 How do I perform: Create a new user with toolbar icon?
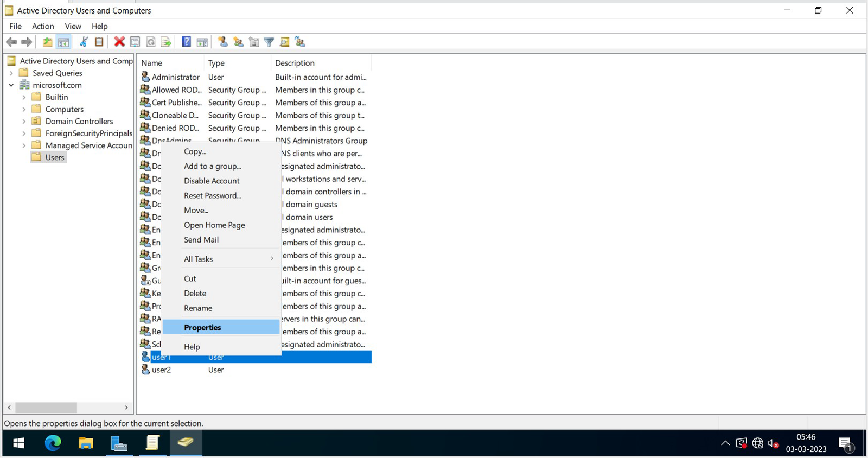[x=222, y=42]
